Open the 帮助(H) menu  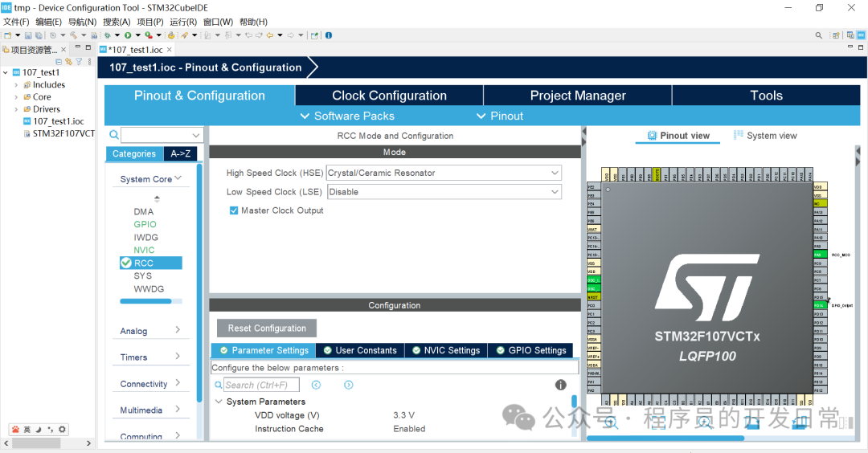[253, 22]
